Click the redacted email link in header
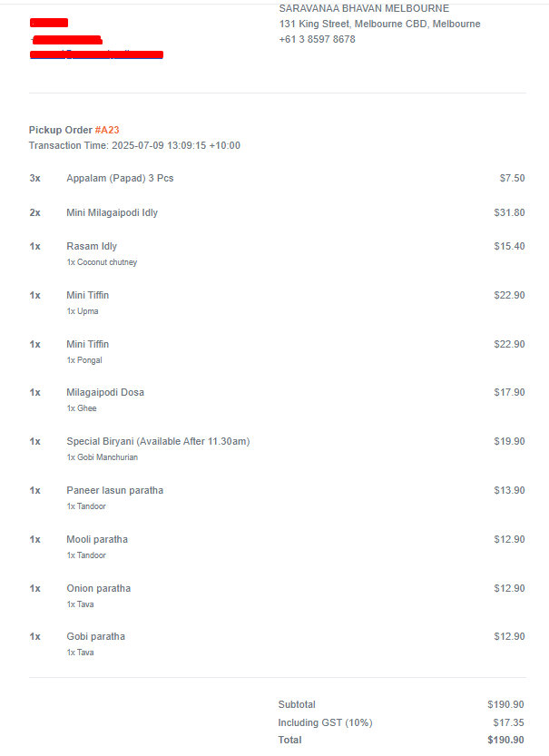Screen dimensions: 549x756 pyautogui.click(x=96, y=54)
